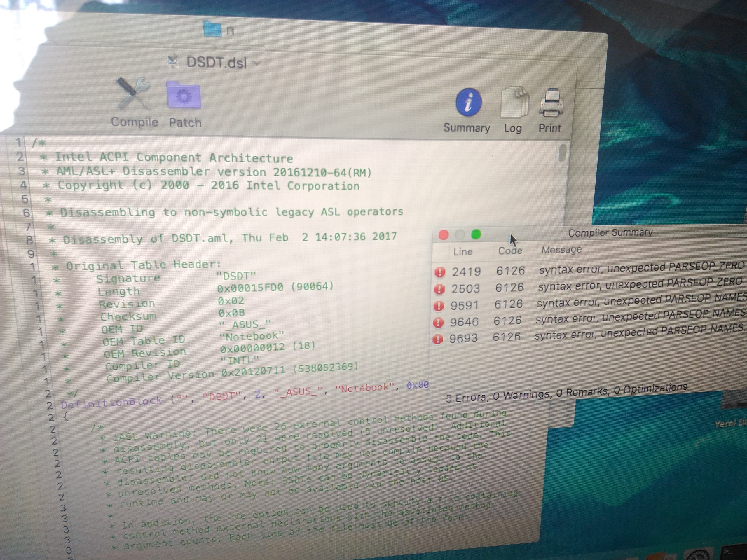The width and height of the screenshot is (747, 560).
Task: Click the editor's vertical scrollbar thumb
Action: [x=562, y=153]
